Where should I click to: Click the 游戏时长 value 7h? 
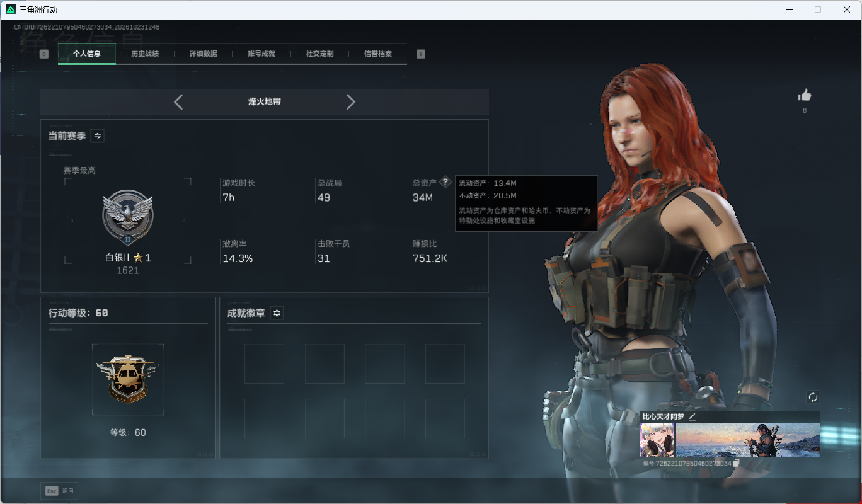coord(229,198)
